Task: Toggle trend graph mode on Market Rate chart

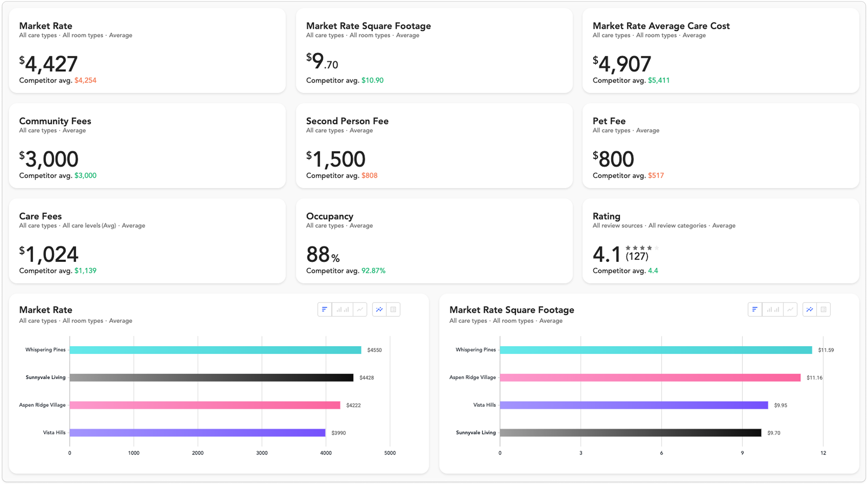Action: 379,310
